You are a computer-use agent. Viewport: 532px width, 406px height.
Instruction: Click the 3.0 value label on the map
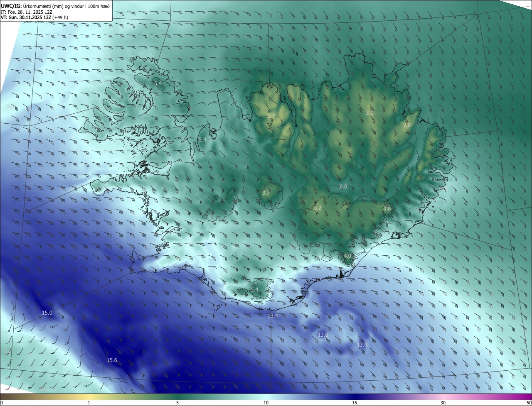[x=369, y=113]
